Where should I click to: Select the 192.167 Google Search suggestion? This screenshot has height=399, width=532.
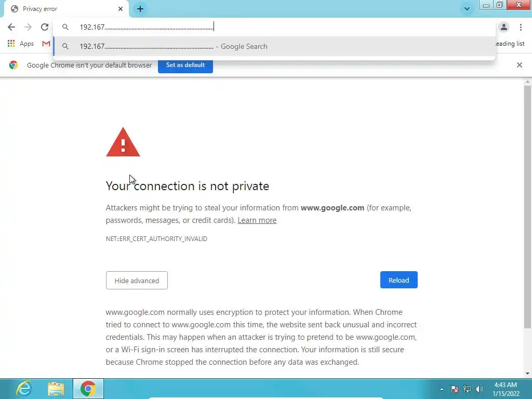[274, 46]
